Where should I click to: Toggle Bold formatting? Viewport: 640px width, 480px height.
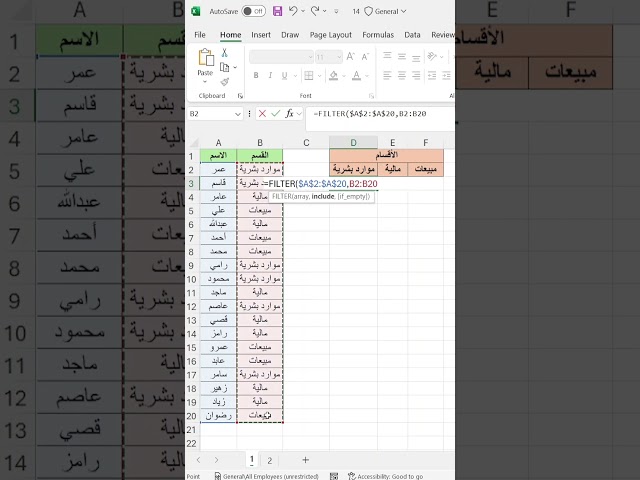tap(256, 76)
